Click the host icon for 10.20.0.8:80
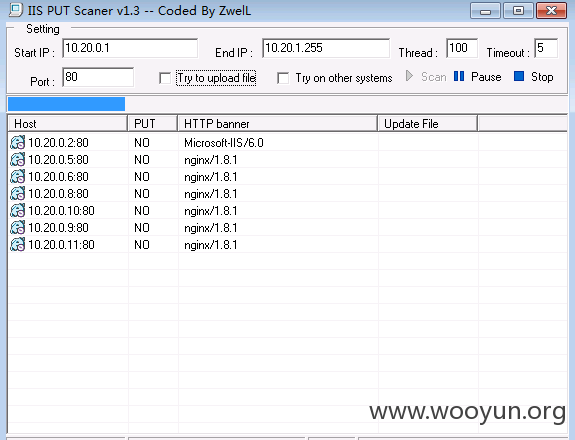575x440 pixels. click(x=17, y=194)
